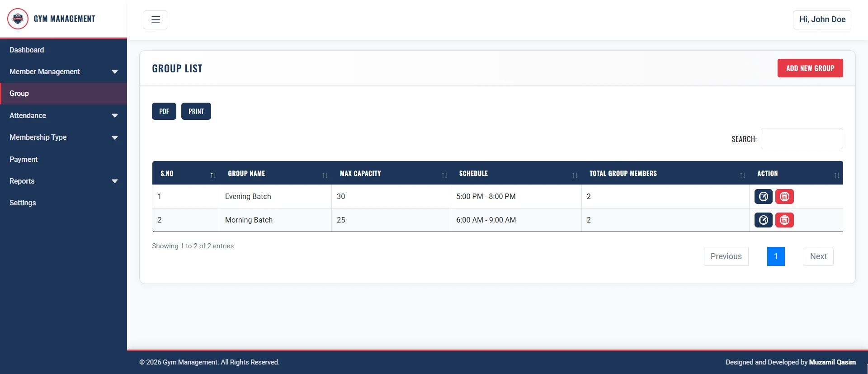Open Settings in the sidebar
The width and height of the screenshot is (868, 374).
click(x=63, y=203)
